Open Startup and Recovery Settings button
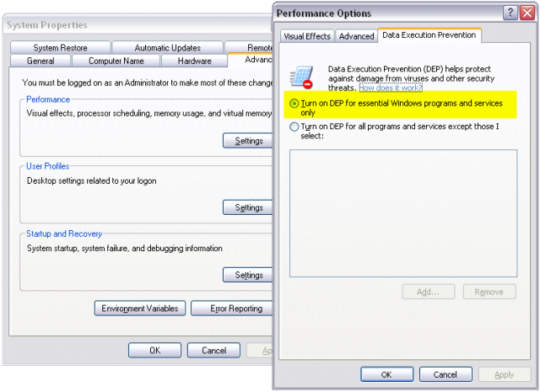The height and width of the screenshot is (392, 540). (248, 275)
